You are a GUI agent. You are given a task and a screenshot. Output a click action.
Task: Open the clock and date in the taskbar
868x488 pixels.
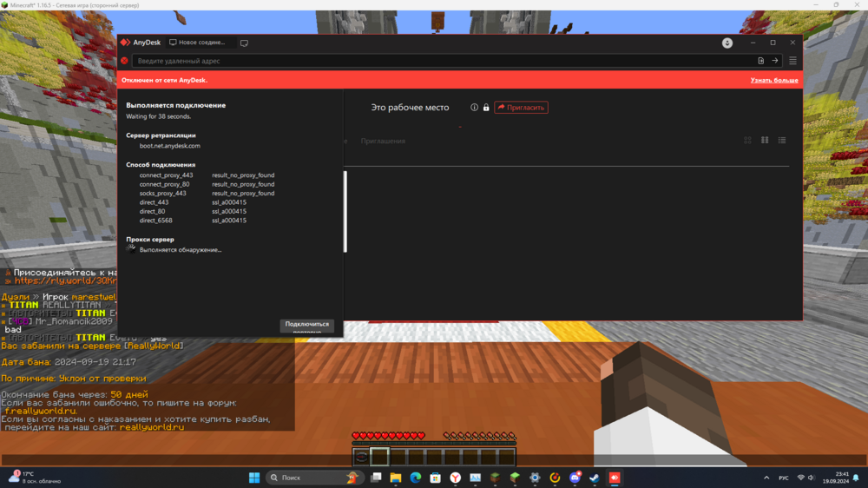tap(835, 478)
